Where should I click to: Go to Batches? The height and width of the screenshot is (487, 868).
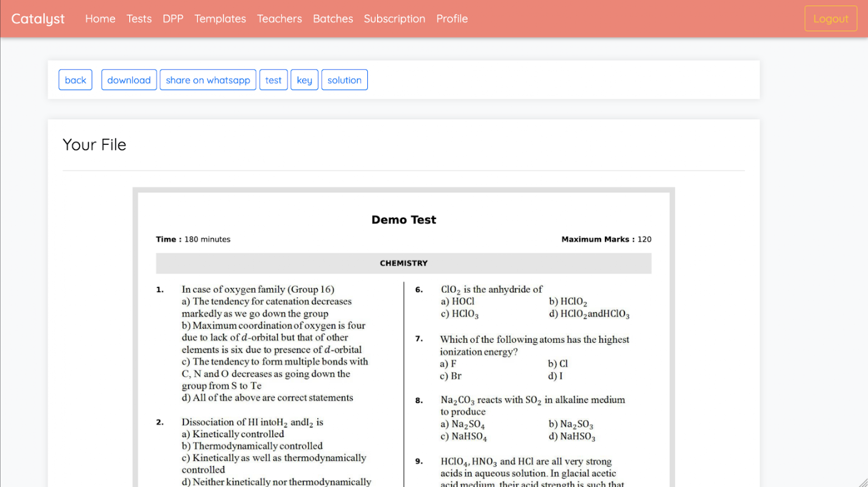(333, 19)
